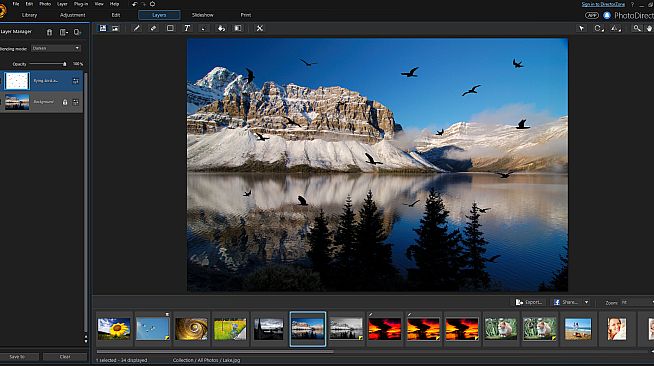
Task: Select the brush tool in the layers toolbar
Action: 136,28
